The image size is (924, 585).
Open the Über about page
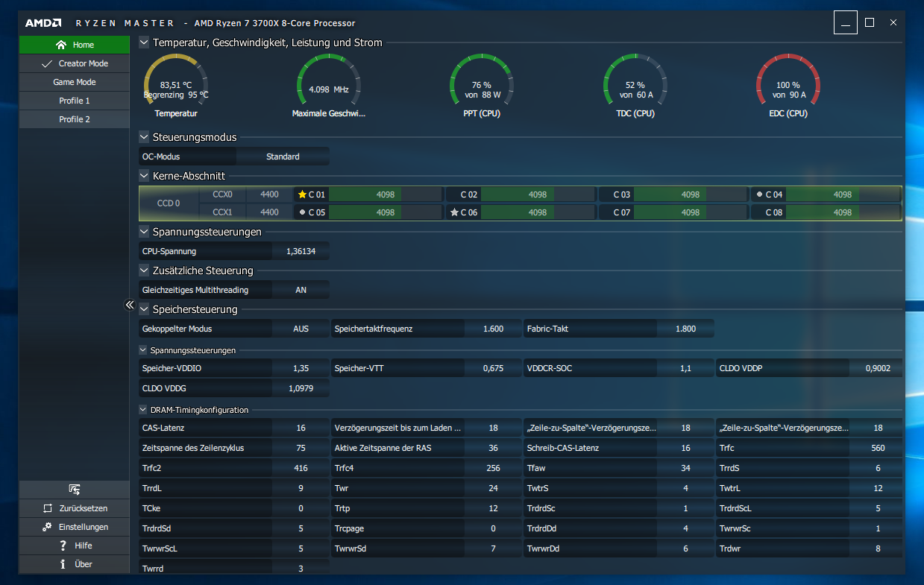point(74,564)
